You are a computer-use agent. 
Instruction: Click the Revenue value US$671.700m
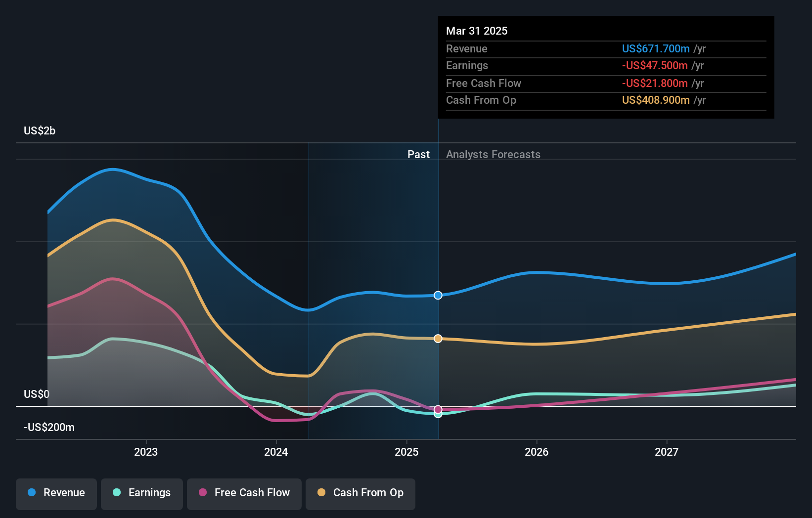(656, 48)
